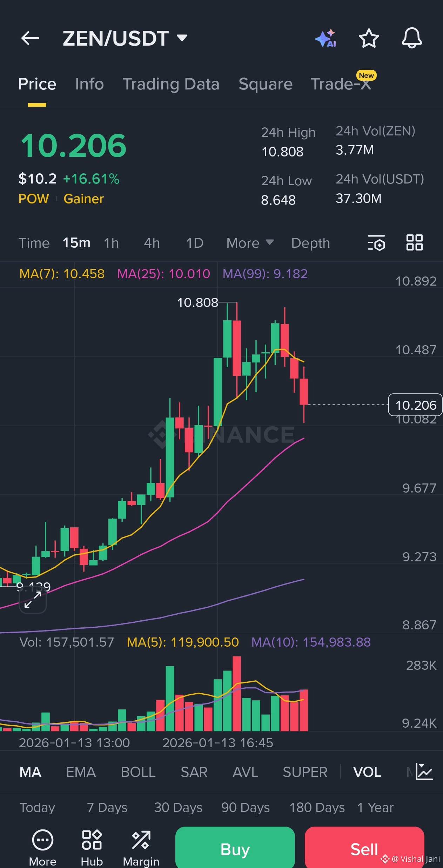Toggle the BOLL indicator
The image size is (443, 868).
(x=138, y=772)
